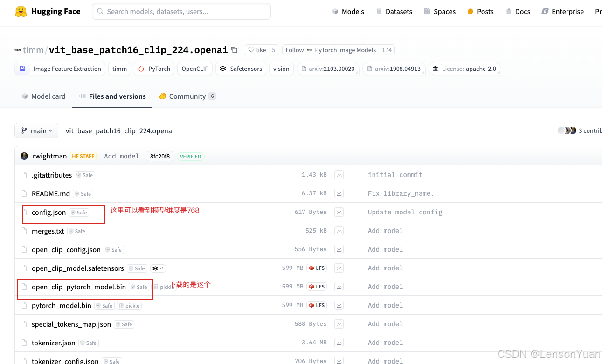Open Models in the top navigation
The width and height of the screenshot is (602, 364).
tap(348, 11)
